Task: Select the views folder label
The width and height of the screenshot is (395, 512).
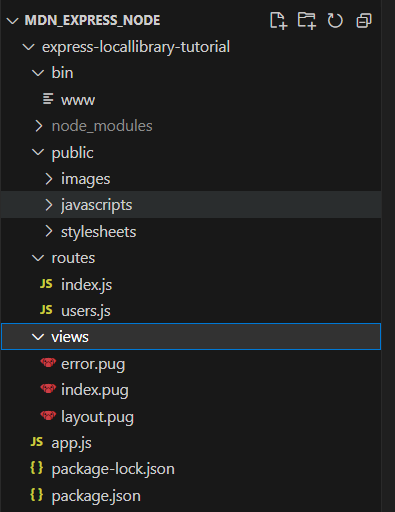Action: (x=70, y=337)
